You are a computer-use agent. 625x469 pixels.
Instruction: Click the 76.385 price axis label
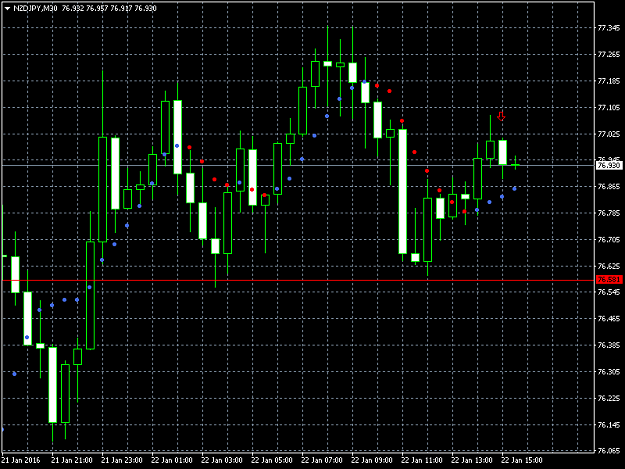(x=609, y=345)
